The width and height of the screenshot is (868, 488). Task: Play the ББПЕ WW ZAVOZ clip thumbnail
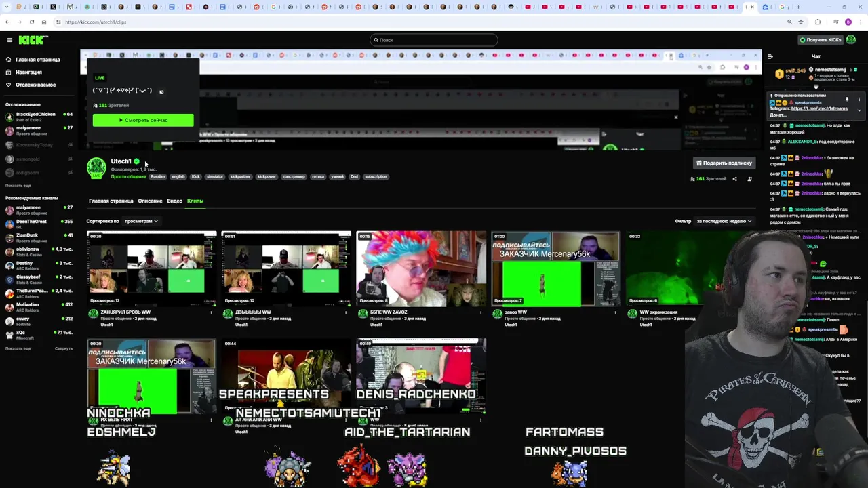(x=421, y=268)
